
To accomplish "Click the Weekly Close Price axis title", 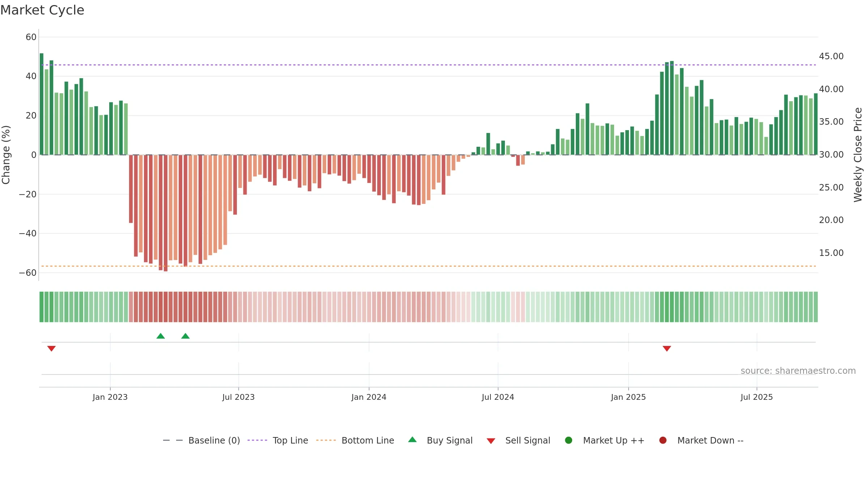I will click(x=858, y=155).
